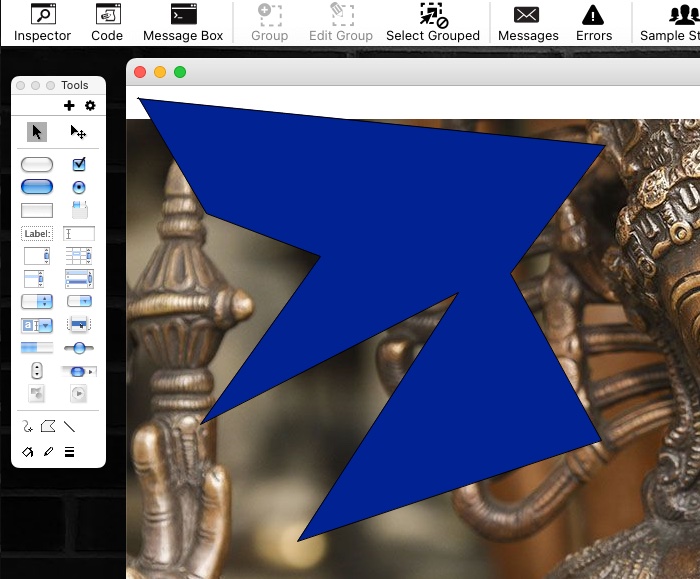Viewport: 700px width, 579px height.
Task: Select the combo box control
Action: click(x=37, y=324)
